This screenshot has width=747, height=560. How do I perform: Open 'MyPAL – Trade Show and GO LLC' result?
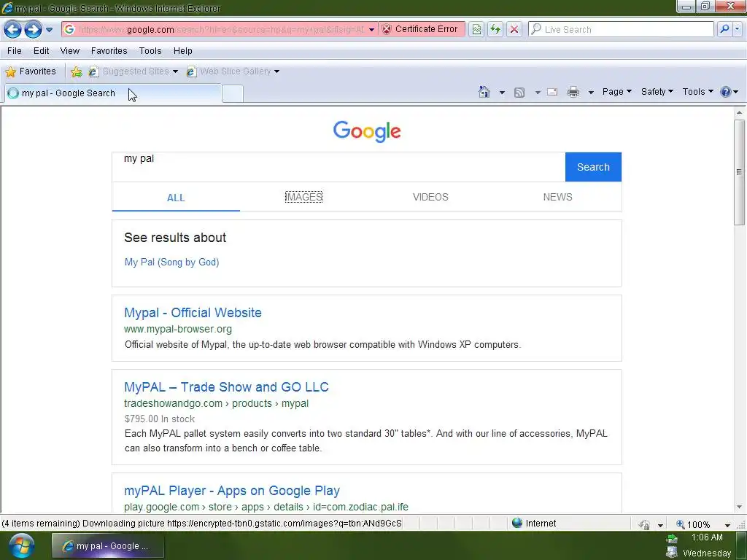click(x=226, y=387)
